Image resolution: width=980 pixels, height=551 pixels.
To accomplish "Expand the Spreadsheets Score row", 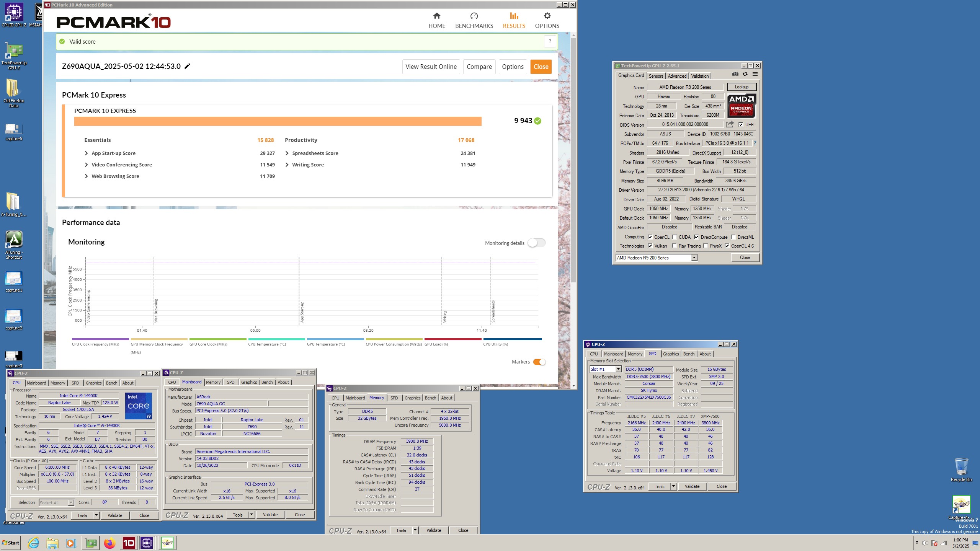I will pyautogui.click(x=287, y=153).
